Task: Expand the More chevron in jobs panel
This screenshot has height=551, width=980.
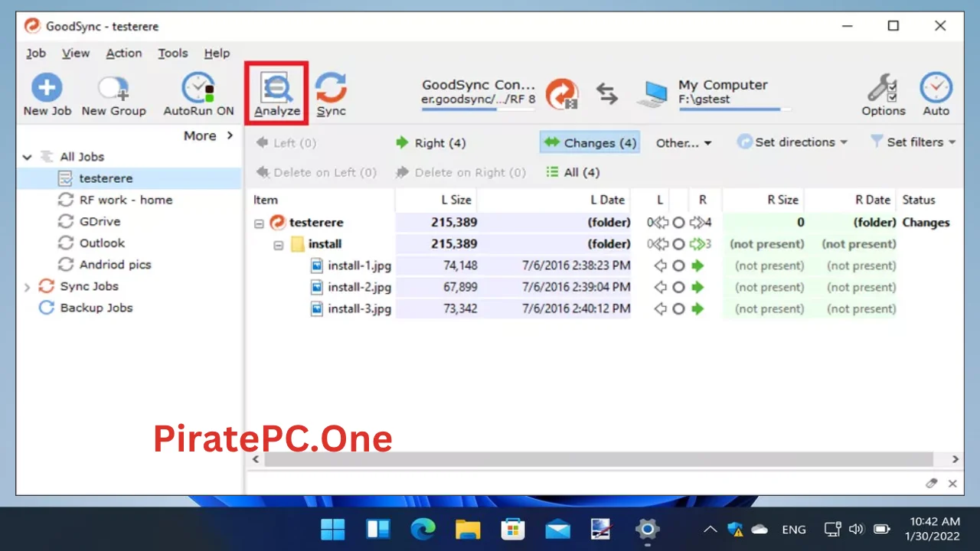Action: pos(229,135)
